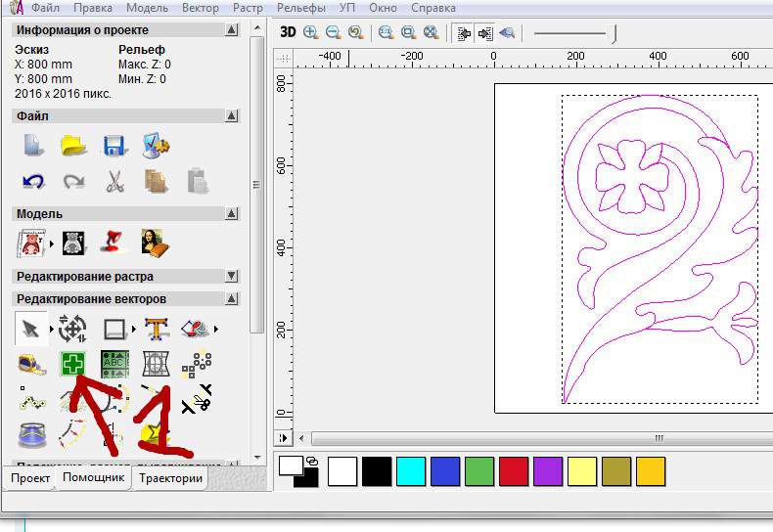Viewport: 773px width, 532px height.
Task: Open the flyout arrow beside the bitmap-to-vector tool
Action: [x=216, y=329]
